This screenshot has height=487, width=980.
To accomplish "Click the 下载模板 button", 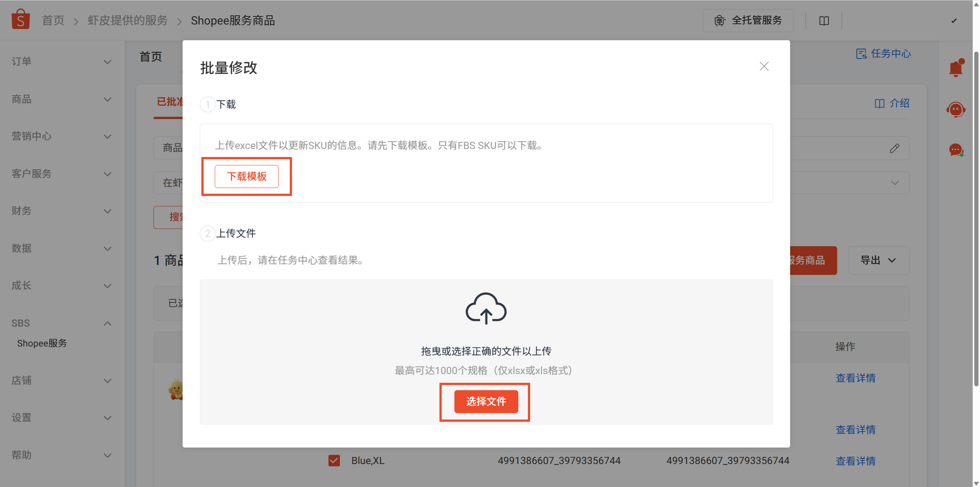I will tap(247, 176).
